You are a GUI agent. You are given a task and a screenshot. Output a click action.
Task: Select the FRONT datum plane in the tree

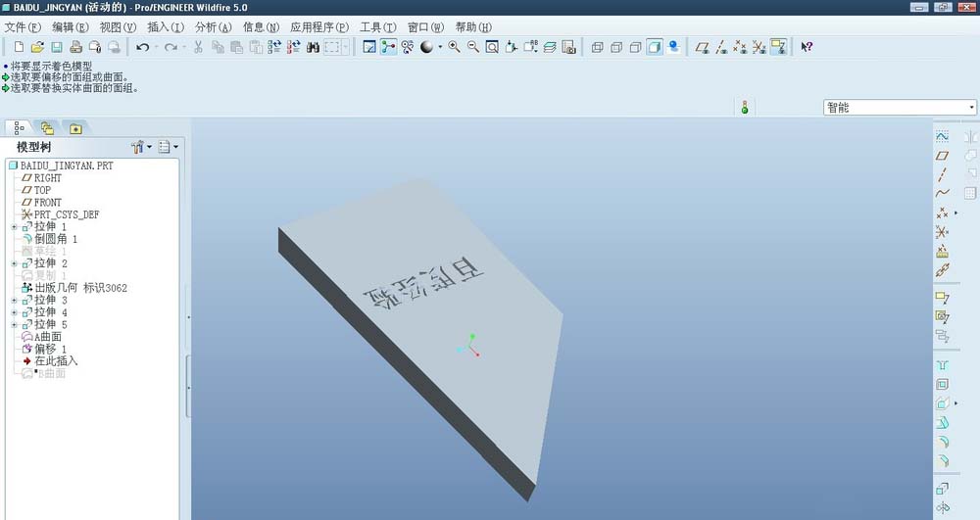(42, 203)
